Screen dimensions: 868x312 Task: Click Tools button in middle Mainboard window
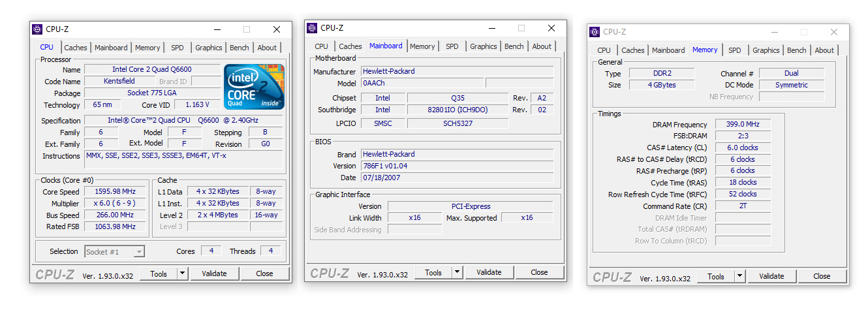433,273
